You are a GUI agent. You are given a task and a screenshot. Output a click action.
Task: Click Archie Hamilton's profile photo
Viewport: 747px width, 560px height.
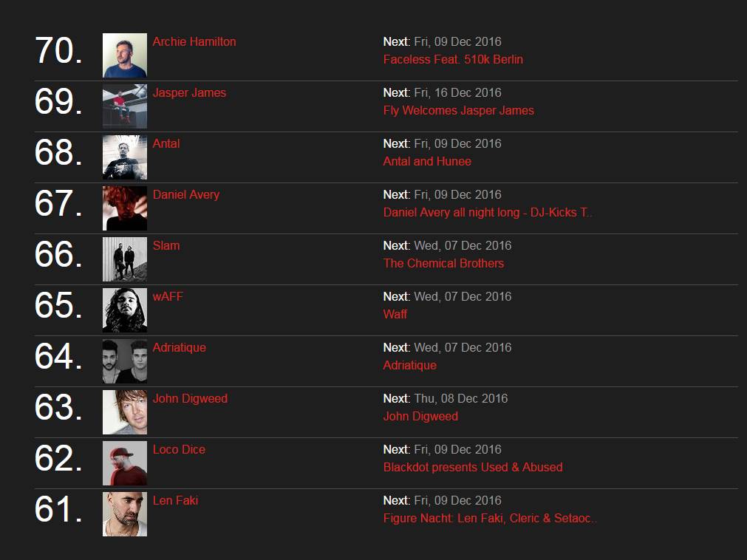(x=124, y=55)
